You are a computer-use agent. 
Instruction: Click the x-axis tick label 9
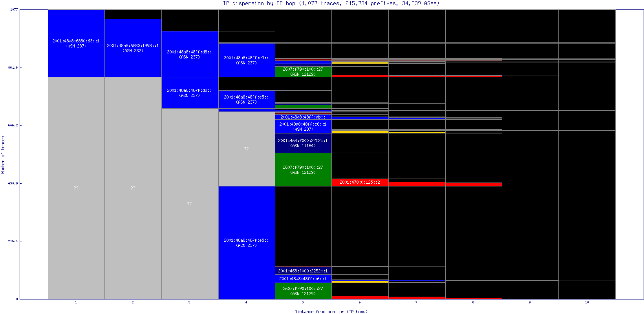coord(530,302)
